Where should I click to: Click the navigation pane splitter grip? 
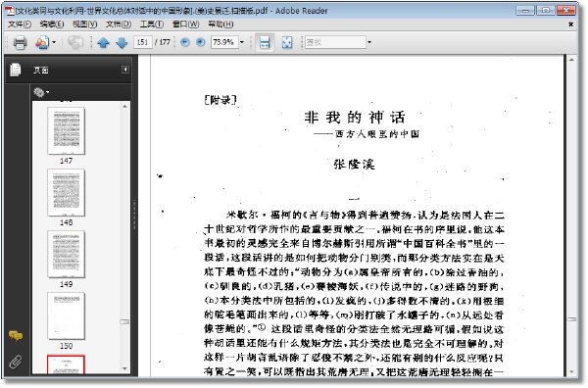(134, 215)
